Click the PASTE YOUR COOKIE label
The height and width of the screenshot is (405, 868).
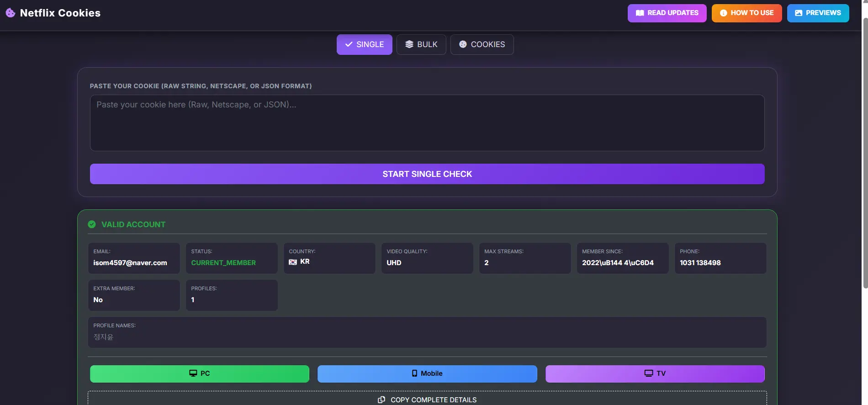201,86
